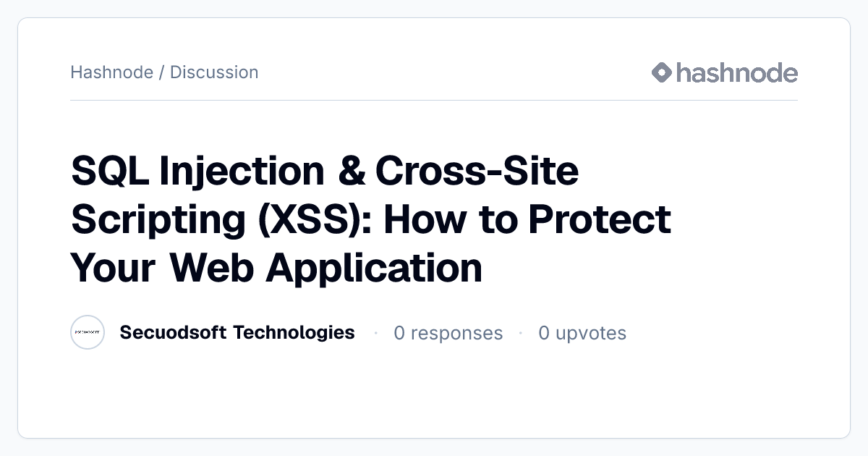
Task: Click the horizontal divider under the header
Action: (434, 100)
